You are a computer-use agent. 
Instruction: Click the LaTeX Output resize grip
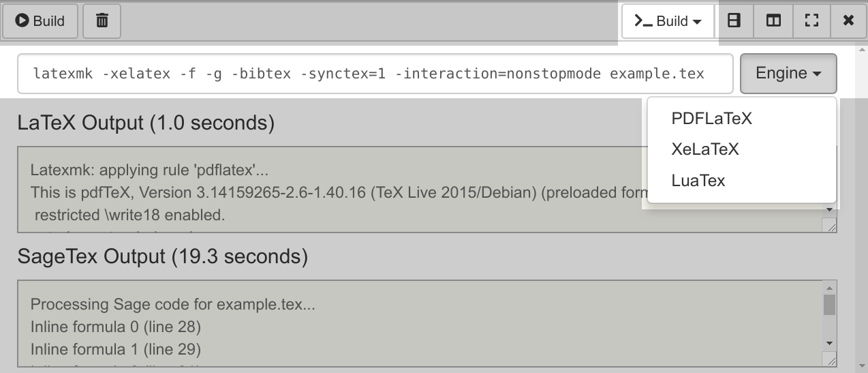pyautogui.click(x=831, y=226)
